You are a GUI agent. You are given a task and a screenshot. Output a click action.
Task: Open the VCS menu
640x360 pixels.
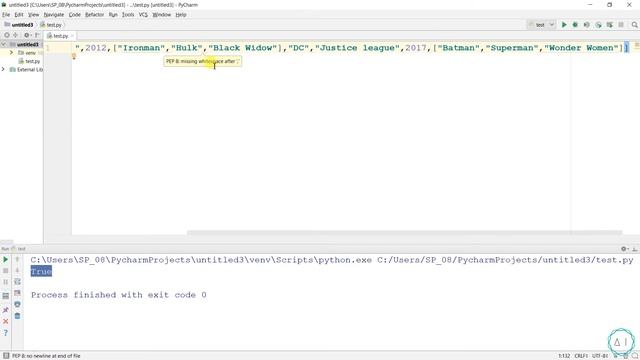point(143,15)
